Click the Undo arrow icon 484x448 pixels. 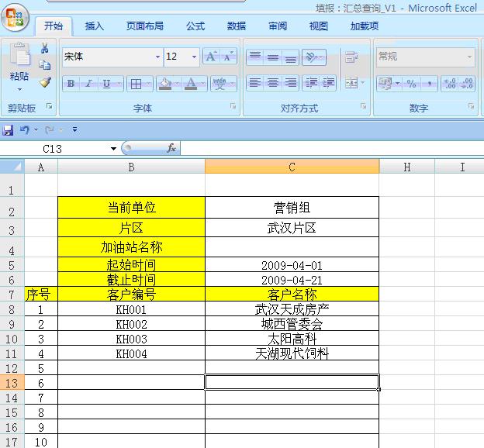pyautogui.click(x=25, y=129)
